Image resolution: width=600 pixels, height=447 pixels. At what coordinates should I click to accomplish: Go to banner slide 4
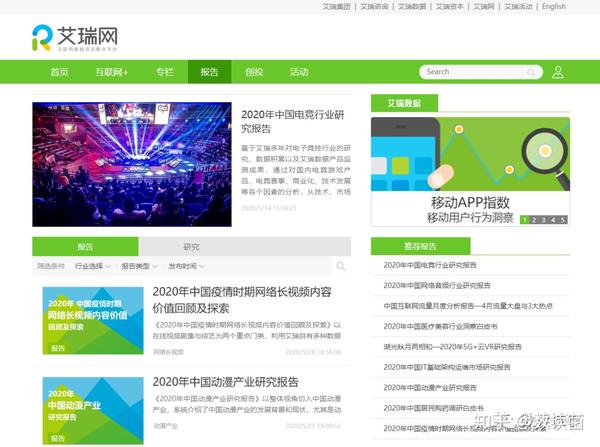553,220
